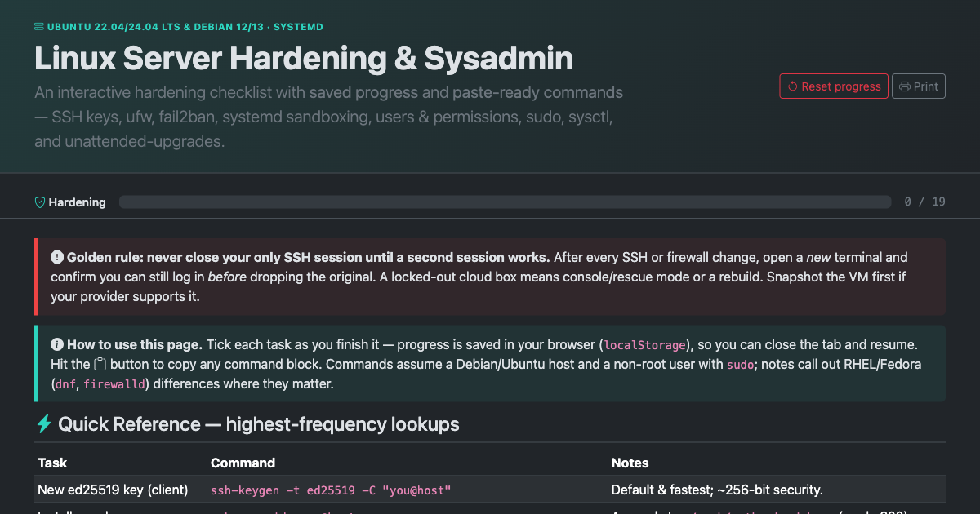980x514 pixels.
Task: Click the 'How to use this page.' bold text
Action: (135, 344)
